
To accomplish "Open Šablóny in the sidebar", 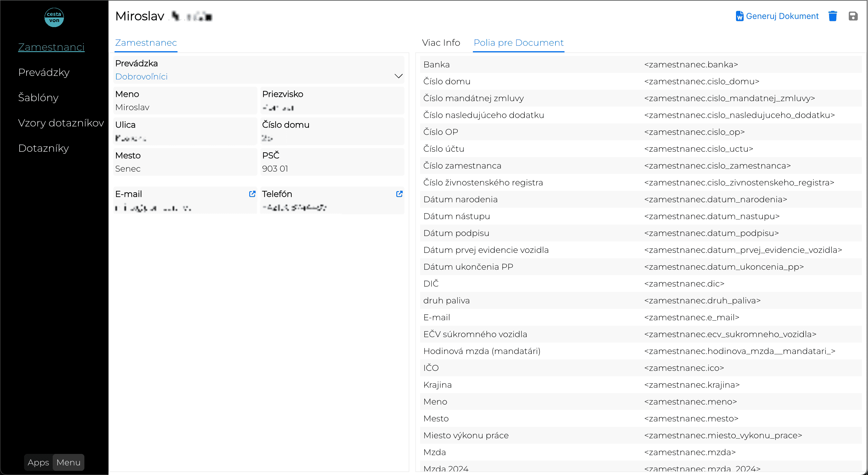I will click(x=38, y=98).
